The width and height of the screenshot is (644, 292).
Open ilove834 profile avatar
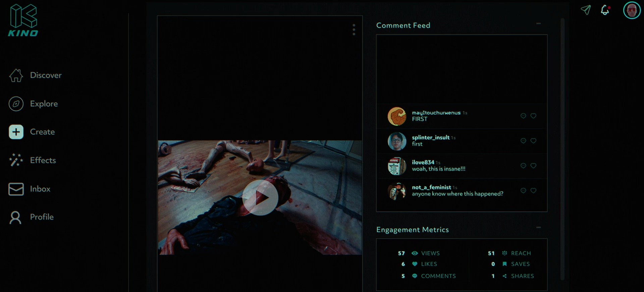397,166
